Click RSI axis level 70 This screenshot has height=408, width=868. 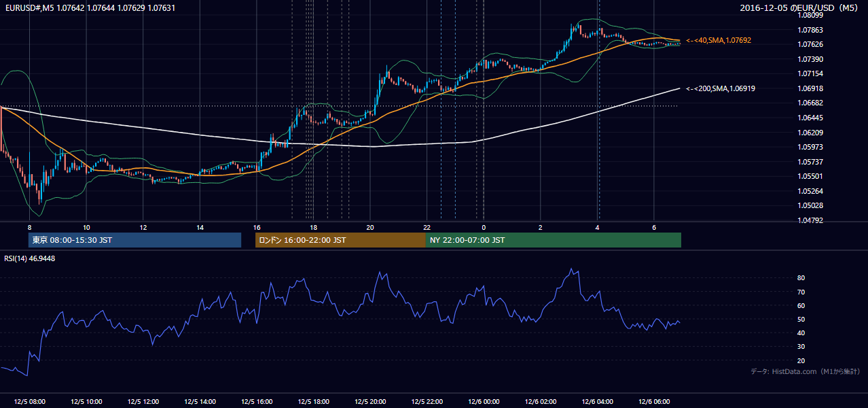click(x=801, y=292)
